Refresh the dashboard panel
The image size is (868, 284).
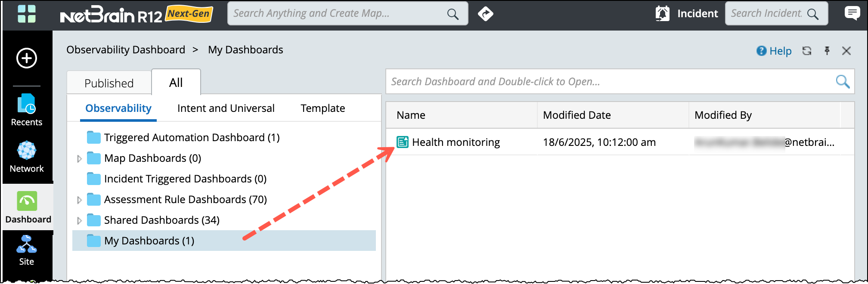tap(806, 51)
